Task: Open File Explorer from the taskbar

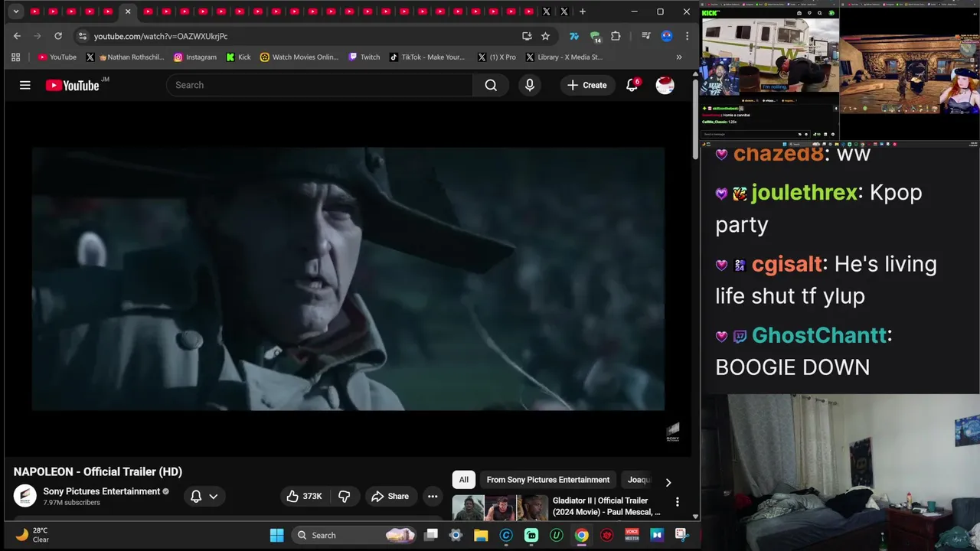Action: 481,535
